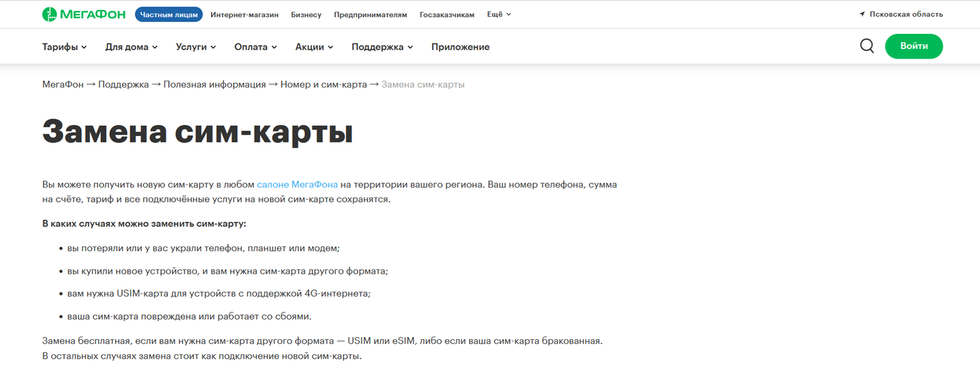Viewport: 980px width, 383px height.
Task: Change region Псковская область
Action: click(906, 14)
